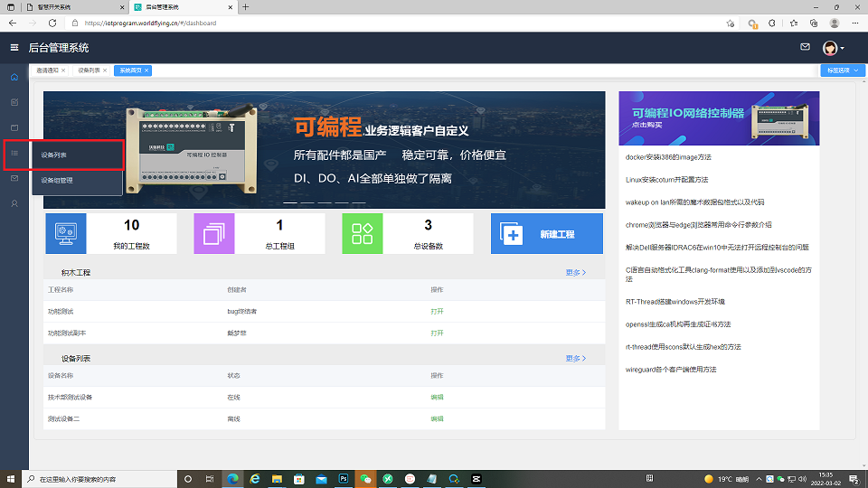Click the 10 我的工程数 count
The image size is (868, 488).
[x=132, y=225]
